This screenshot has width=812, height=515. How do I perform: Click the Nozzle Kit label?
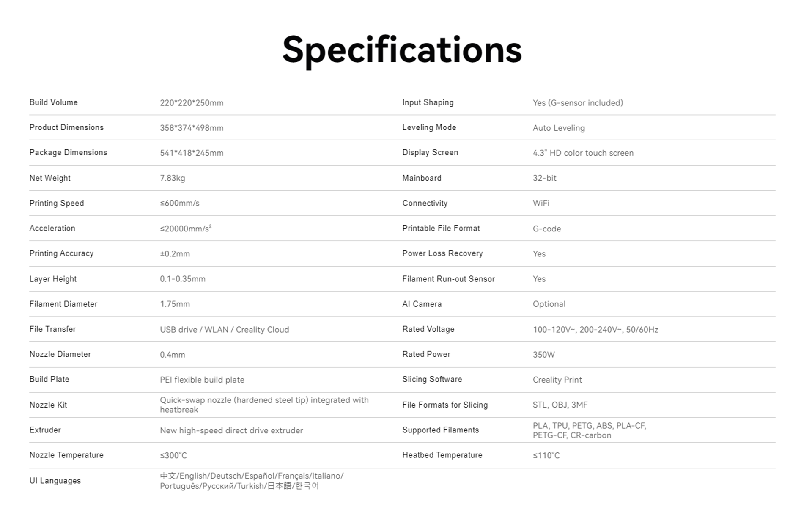(48, 405)
